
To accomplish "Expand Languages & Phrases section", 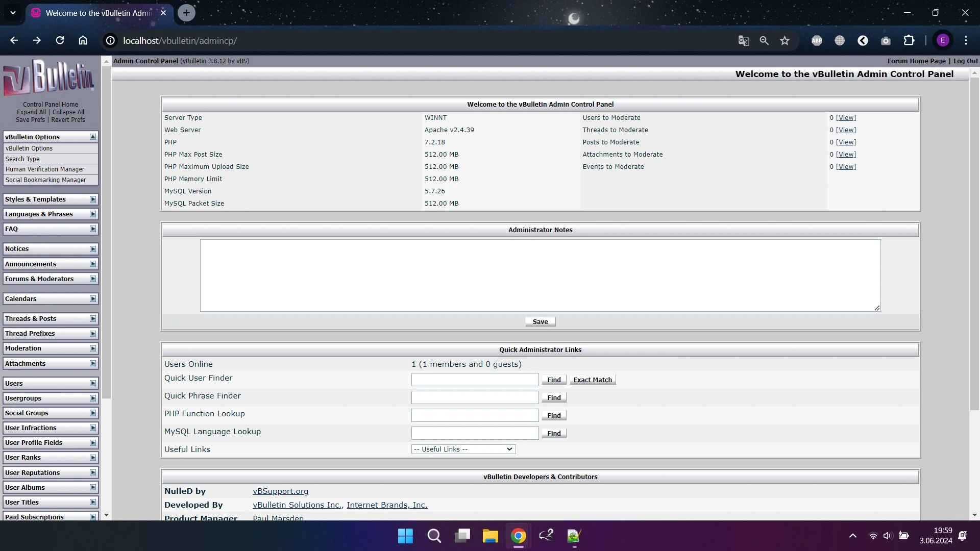I will click(x=93, y=214).
